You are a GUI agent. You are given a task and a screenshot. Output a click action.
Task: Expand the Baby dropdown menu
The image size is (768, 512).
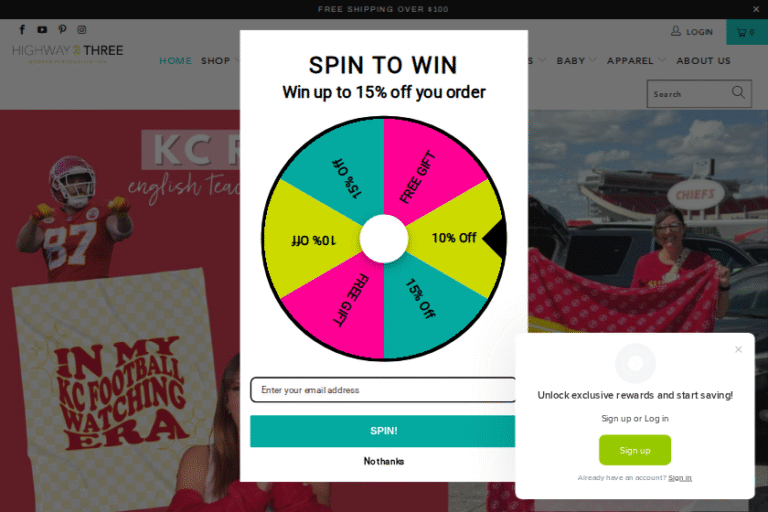[576, 61]
